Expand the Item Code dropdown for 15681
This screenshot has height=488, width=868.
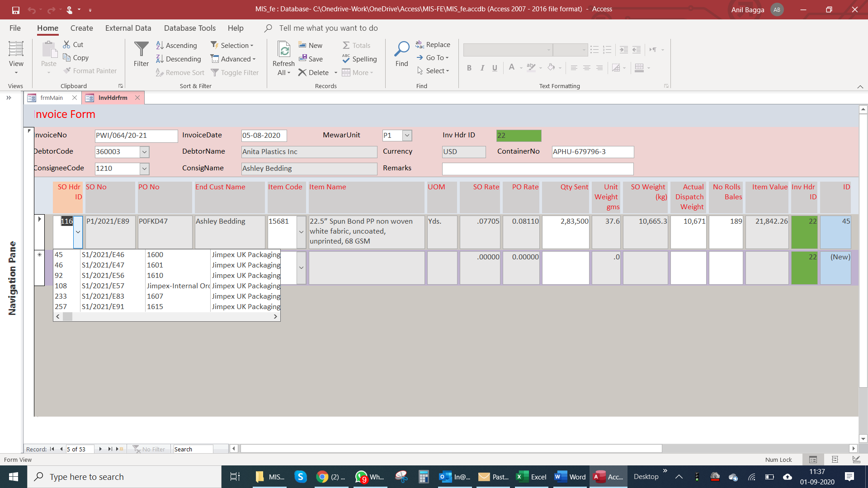tap(301, 232)
